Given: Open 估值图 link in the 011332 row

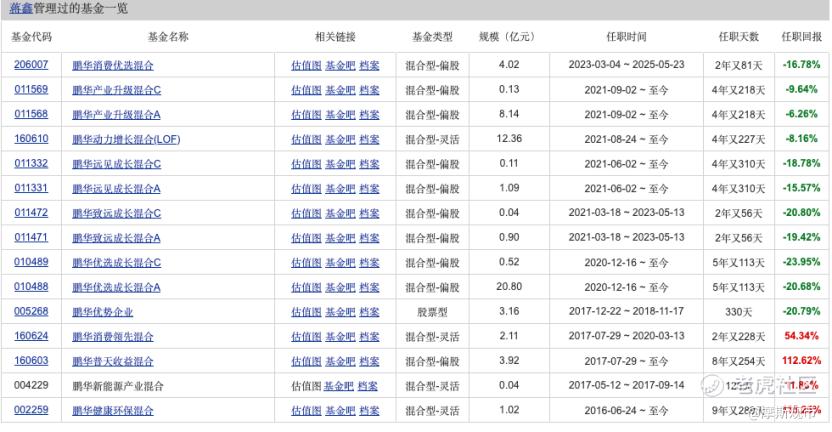Looking at the screenshot, I should (306, 164).
